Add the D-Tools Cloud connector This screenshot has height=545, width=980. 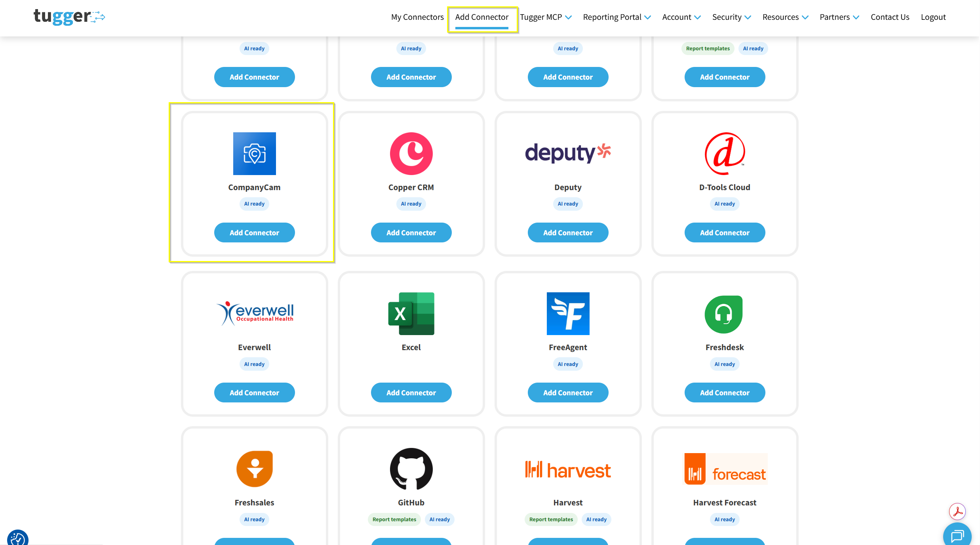(x=725, y=232)
